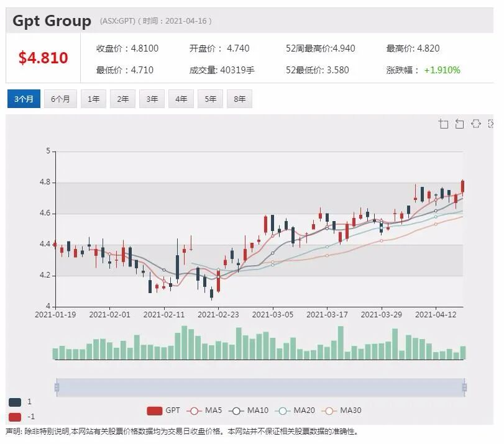Click the 52最低价 3.580 value

click(x=317, y=70)
